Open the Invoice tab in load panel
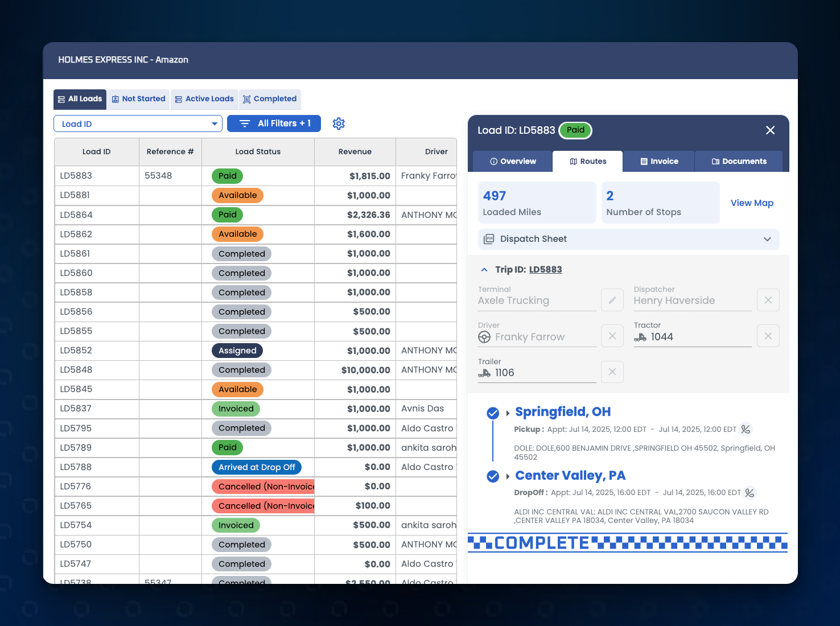 659,161
